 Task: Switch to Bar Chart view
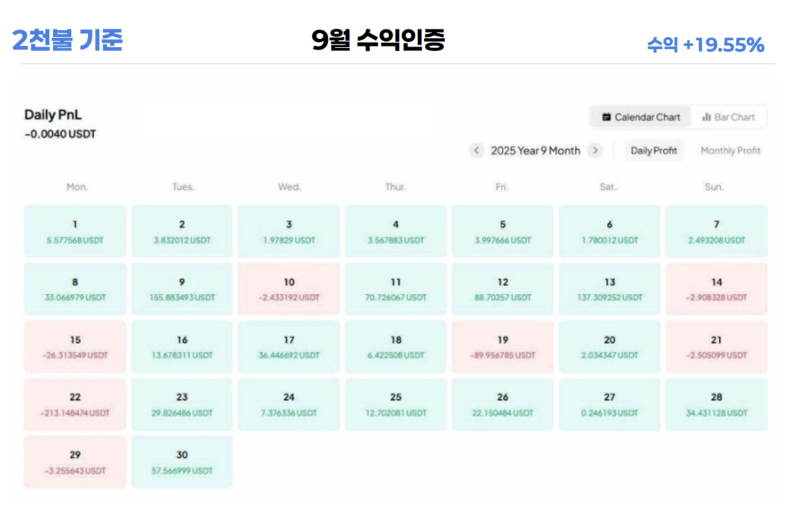[x=729, y=117]
